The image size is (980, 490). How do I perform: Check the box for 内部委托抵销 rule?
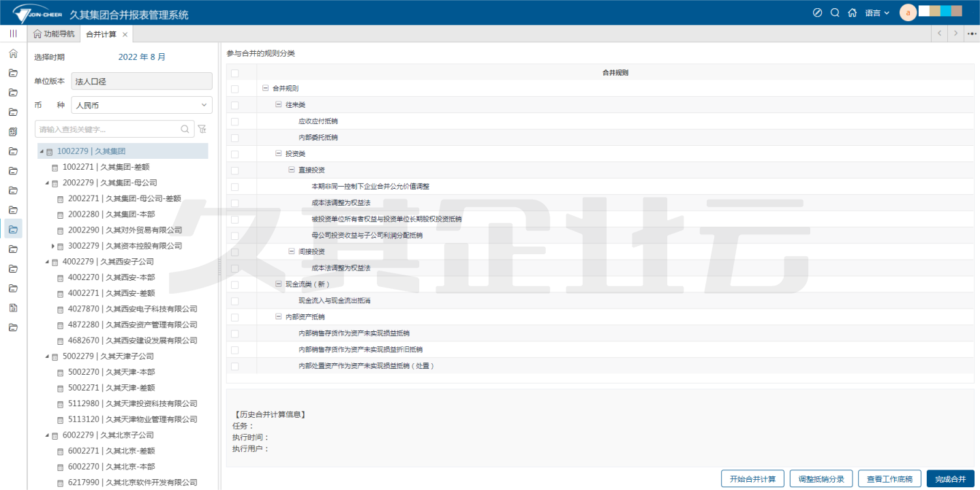234,138
